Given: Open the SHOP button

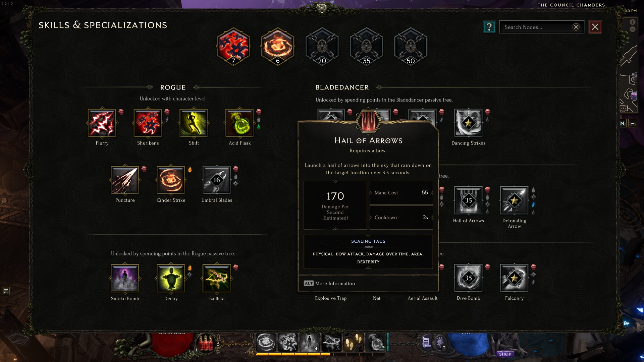Looking at the screenshot, I should [x=505, y=354].
